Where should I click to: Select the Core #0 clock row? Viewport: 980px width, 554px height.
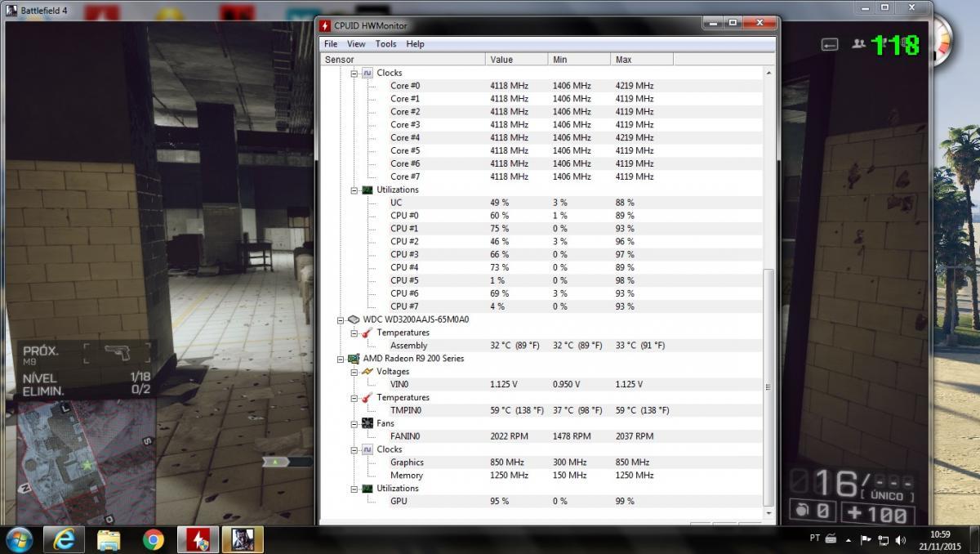(x=542, y=86)
